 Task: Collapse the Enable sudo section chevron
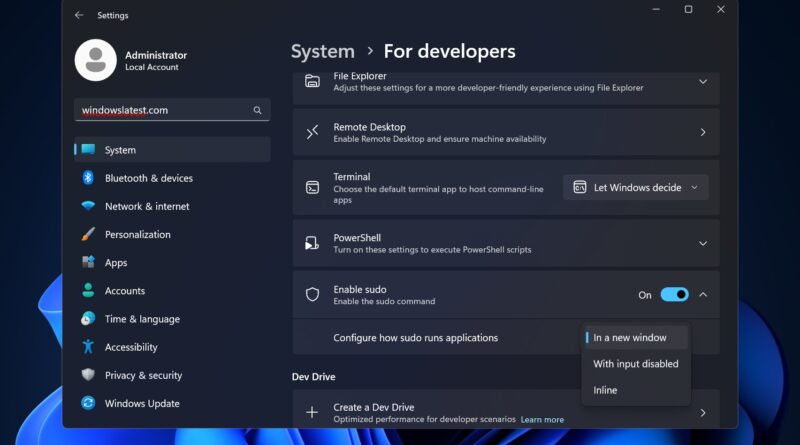[703, 294]
